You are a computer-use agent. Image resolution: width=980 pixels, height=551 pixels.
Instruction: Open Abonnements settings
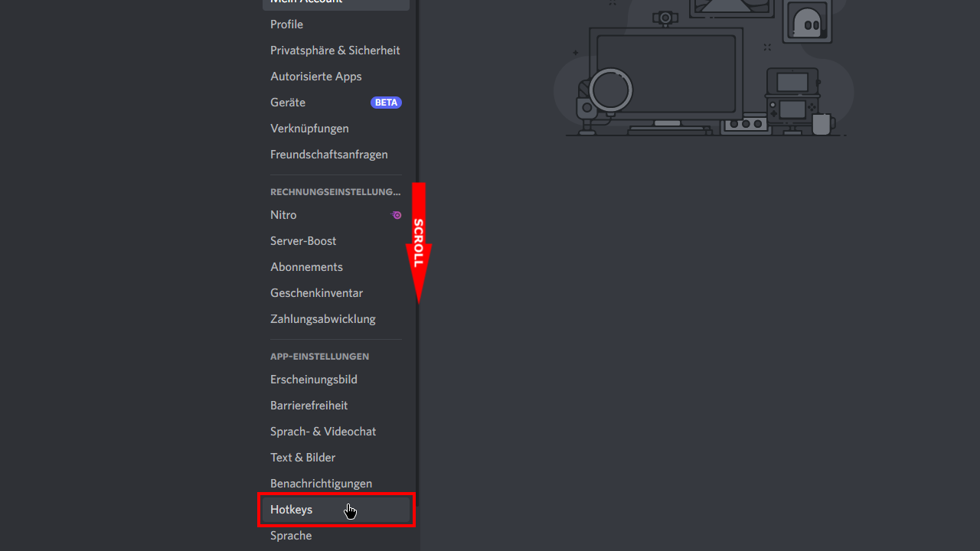coord(335,267)
